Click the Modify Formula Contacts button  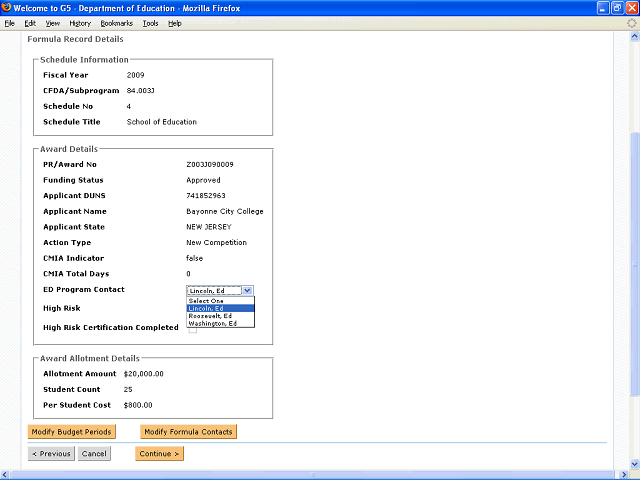(188, 432)
